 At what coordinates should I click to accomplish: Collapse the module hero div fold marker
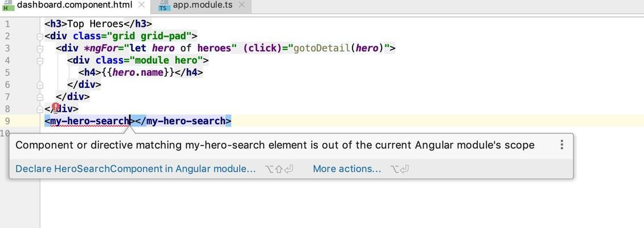pos(40,61)
